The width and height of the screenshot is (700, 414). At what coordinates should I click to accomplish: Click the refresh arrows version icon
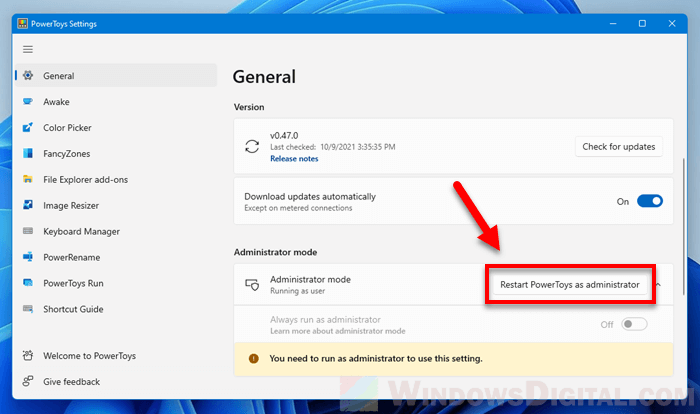click(252, 146)
